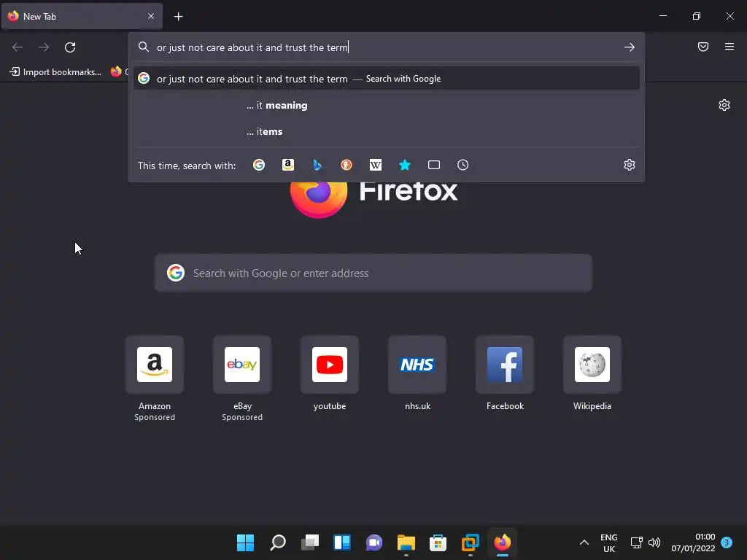Open the Chat taskbar icon

[x=374, y=542]
